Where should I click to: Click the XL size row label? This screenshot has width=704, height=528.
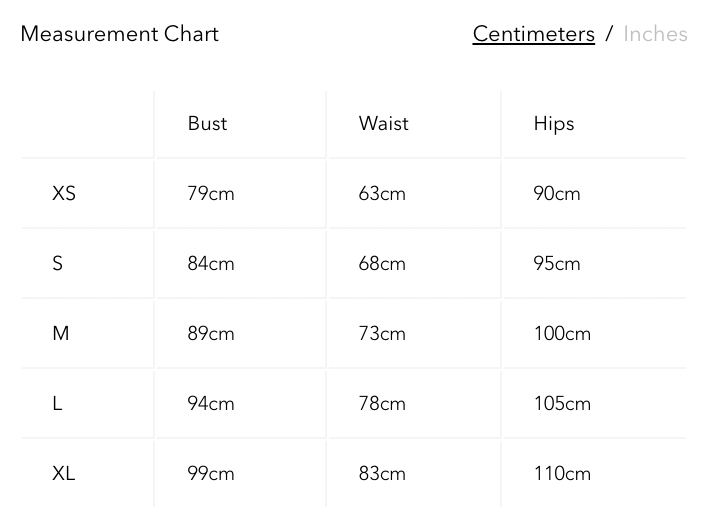pyautogui.click(x=64, y=473)
